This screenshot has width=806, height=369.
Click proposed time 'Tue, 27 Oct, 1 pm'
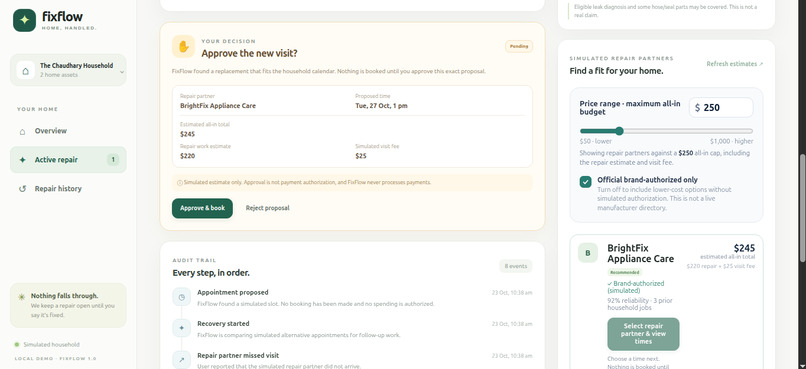[x=381, y=106]
